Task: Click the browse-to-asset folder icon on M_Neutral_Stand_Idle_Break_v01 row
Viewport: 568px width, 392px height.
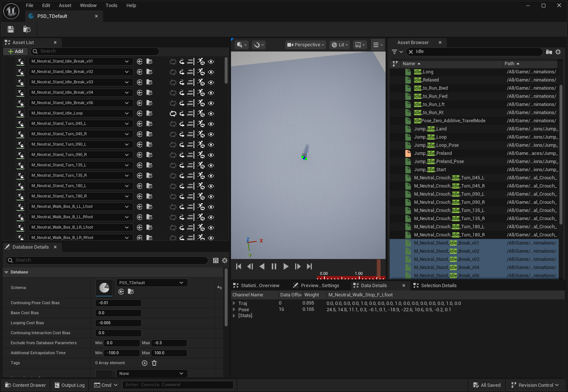Action: pyautogui.click(x=149, y=62)
